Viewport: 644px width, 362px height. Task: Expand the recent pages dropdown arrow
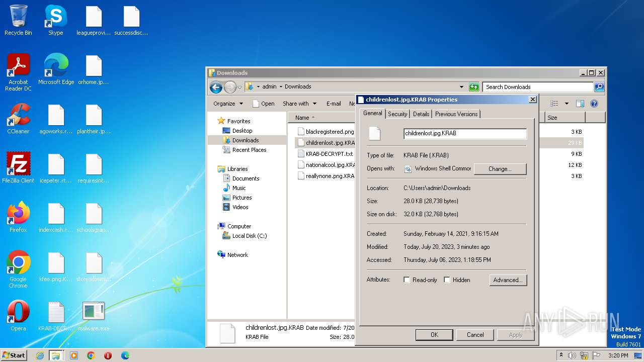pos(239,87)
